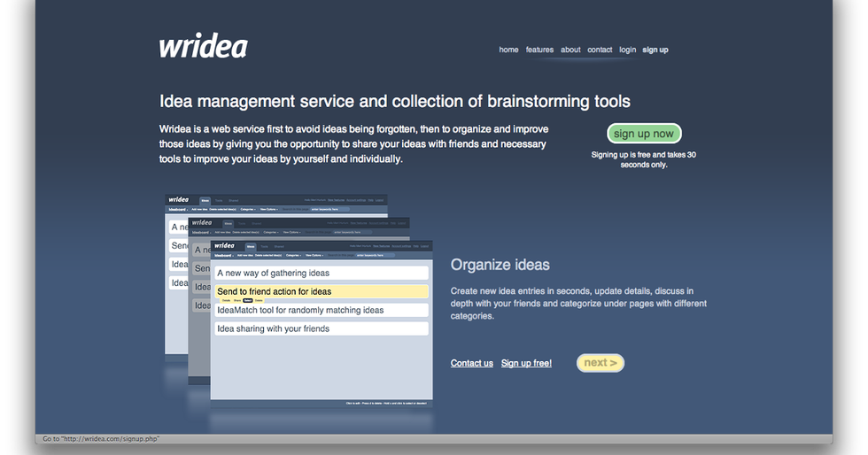Click the Sign up free! link
The height and width of the screenshot is (455, 868).
pyautogui.click(x=526, y=363)
